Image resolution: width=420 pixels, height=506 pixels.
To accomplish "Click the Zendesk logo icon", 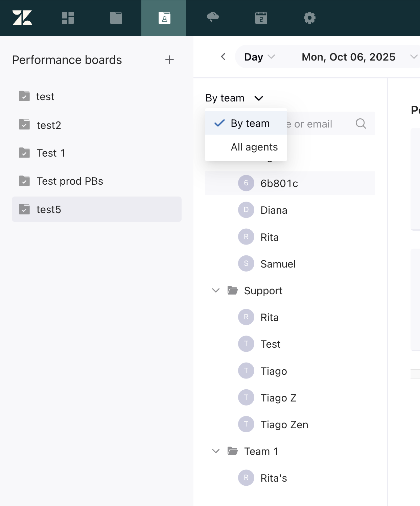I will point(22,18).
